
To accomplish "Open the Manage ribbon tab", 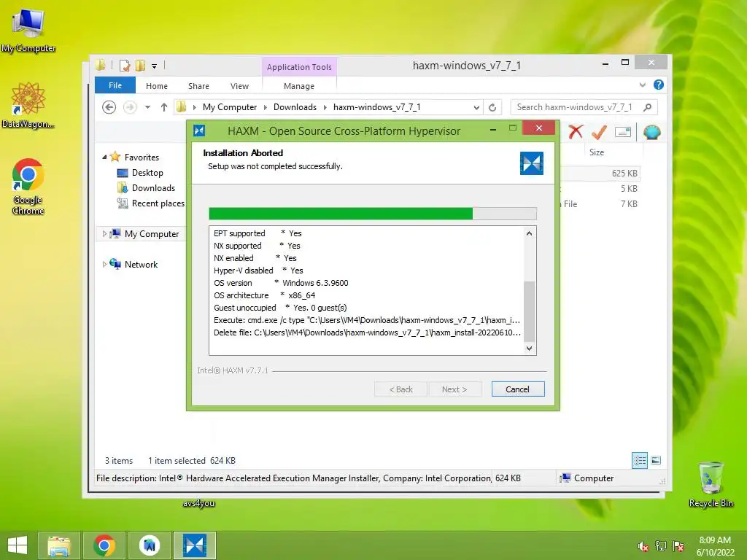I will tap(299, 86).
